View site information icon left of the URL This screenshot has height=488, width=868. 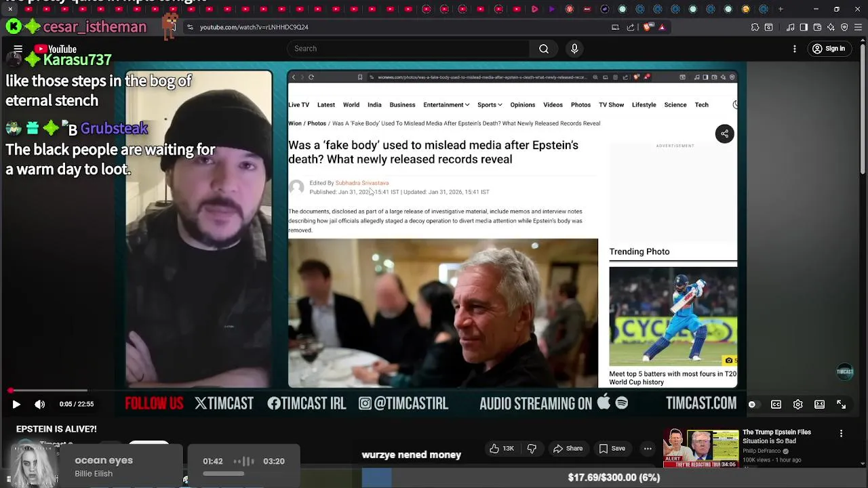(x=191, y=27)
